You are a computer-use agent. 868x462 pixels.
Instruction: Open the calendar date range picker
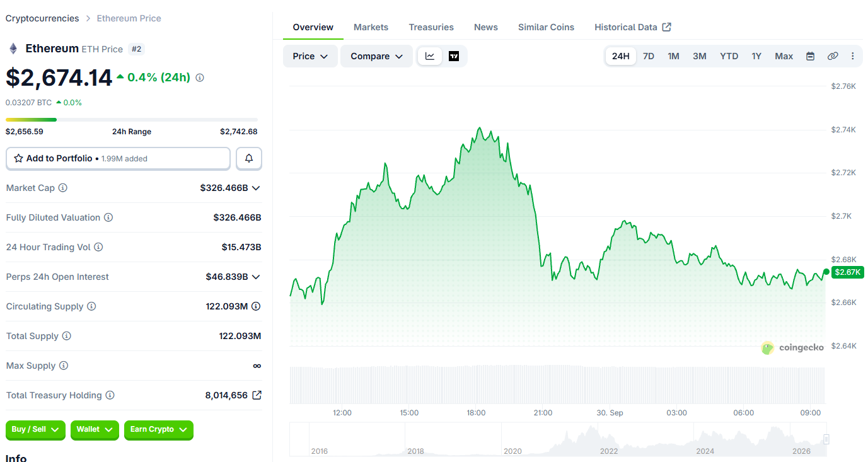[810, 56]
